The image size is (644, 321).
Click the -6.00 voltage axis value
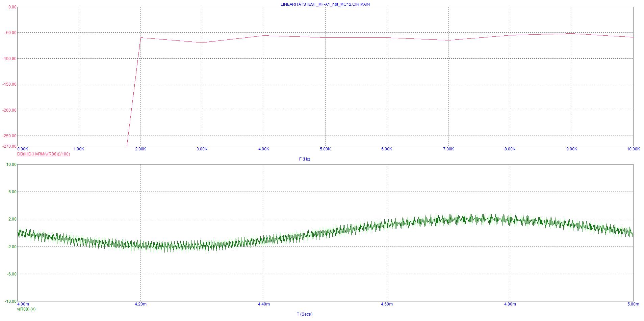coord(11,274)
